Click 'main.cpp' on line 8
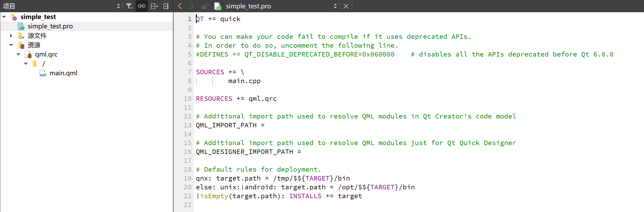644x212 pixels. pyautogui.click(x=244, y=81)
